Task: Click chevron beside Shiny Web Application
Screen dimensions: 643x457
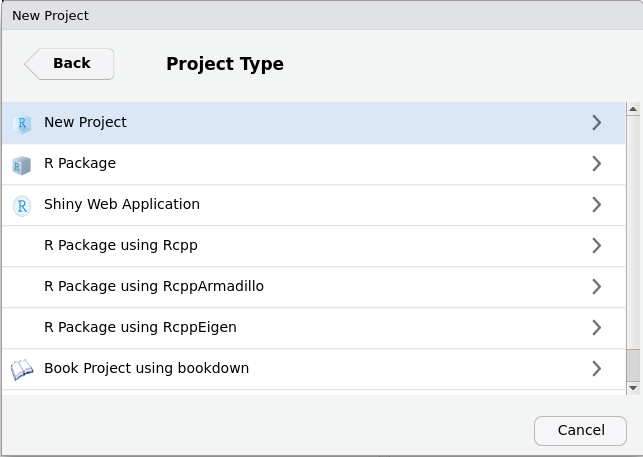Action: click(596, 205)
